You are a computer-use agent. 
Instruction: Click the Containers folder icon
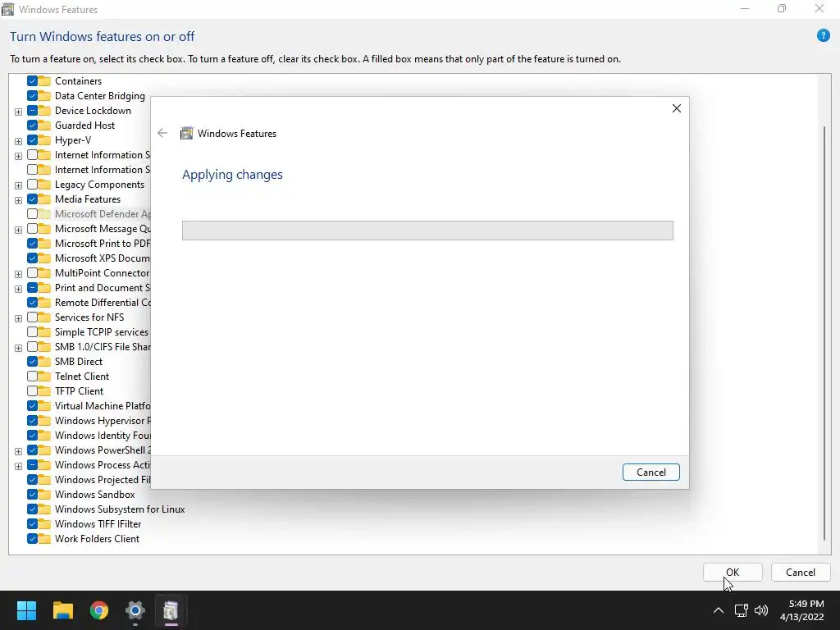(44, 81)
